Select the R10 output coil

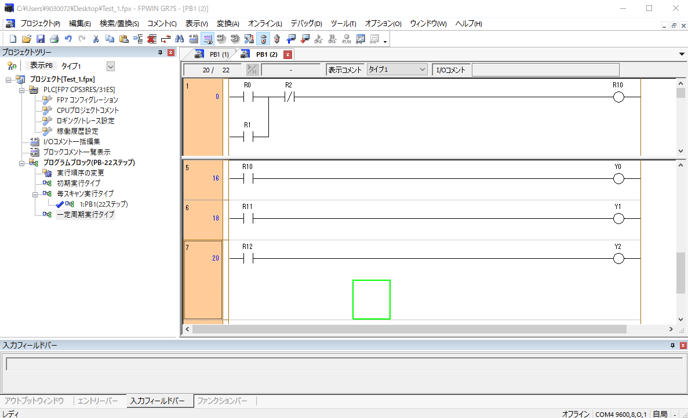(618, 97)
